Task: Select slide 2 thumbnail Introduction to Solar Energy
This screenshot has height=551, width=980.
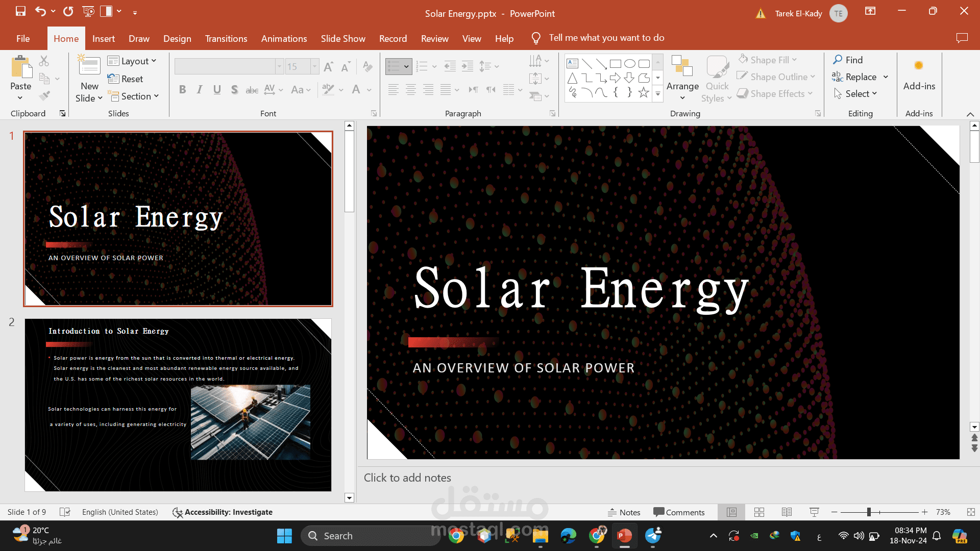Action: click(x=178, y=405)
